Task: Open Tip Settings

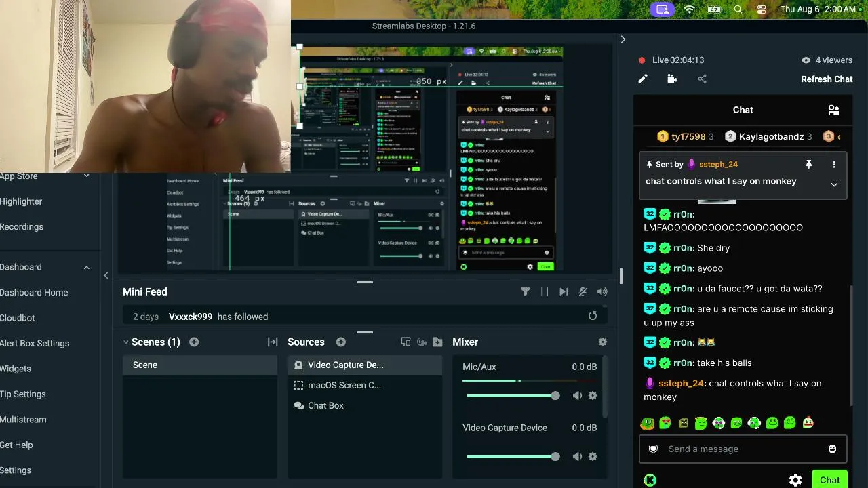Action: click(x=23, y=394)
